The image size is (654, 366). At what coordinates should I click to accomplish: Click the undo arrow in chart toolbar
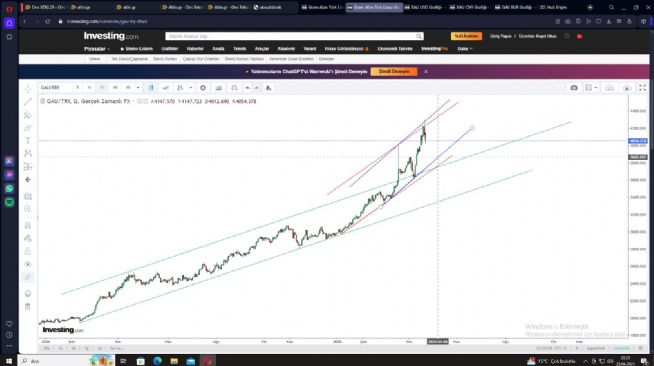[247, 88]
